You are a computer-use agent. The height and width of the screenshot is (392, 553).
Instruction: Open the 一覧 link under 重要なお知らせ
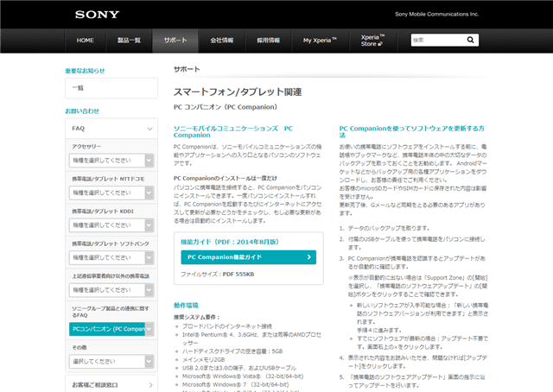point(111,88)
